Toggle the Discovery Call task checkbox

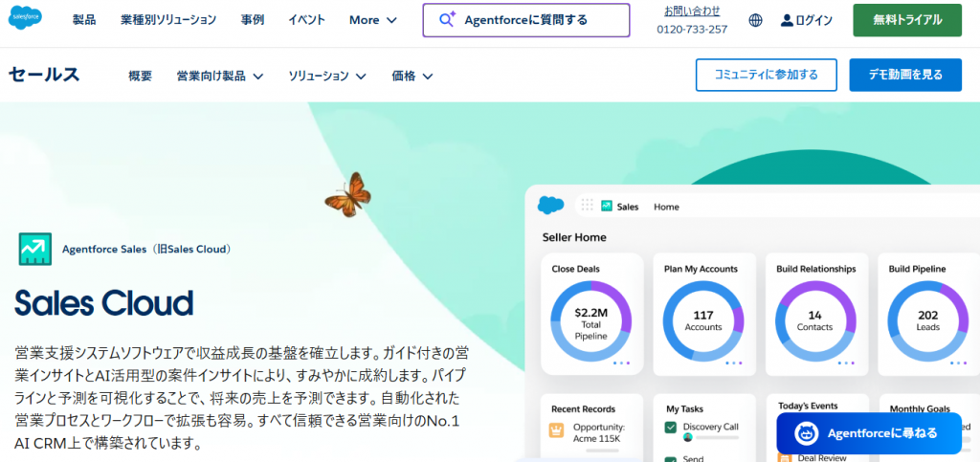tap(671, 427)
